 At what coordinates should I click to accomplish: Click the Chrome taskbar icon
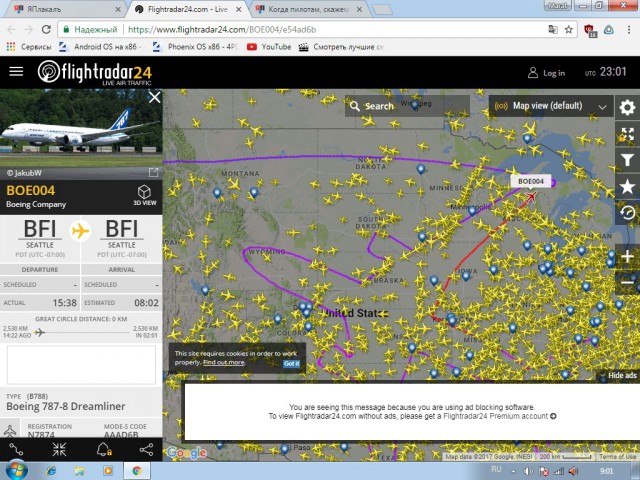pyautogui.click(x=137, y=471)
